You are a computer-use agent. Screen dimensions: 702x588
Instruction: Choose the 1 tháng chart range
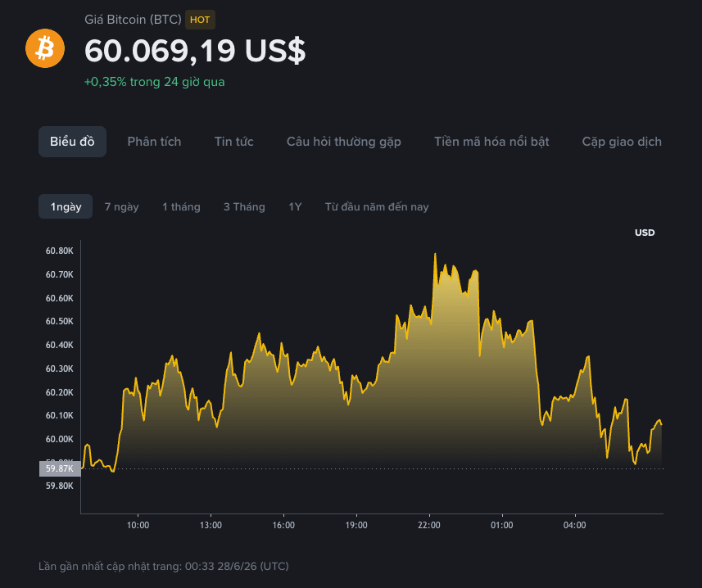181,206
